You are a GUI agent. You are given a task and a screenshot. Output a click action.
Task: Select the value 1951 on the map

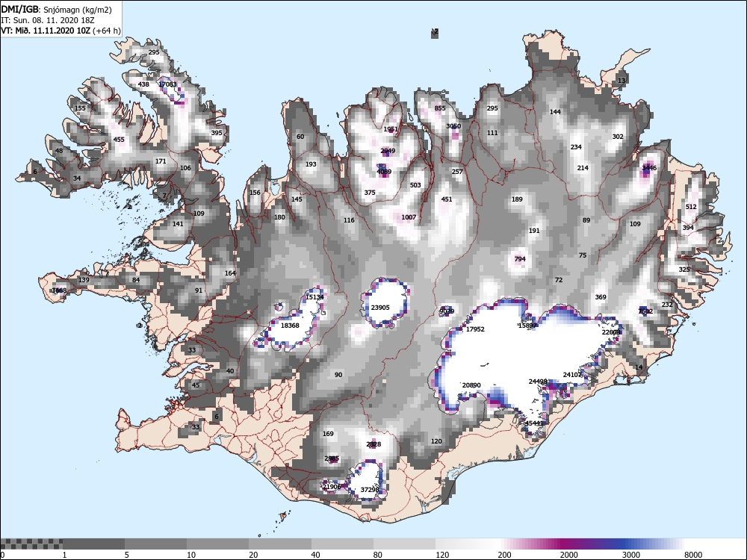tap(391, 129)
